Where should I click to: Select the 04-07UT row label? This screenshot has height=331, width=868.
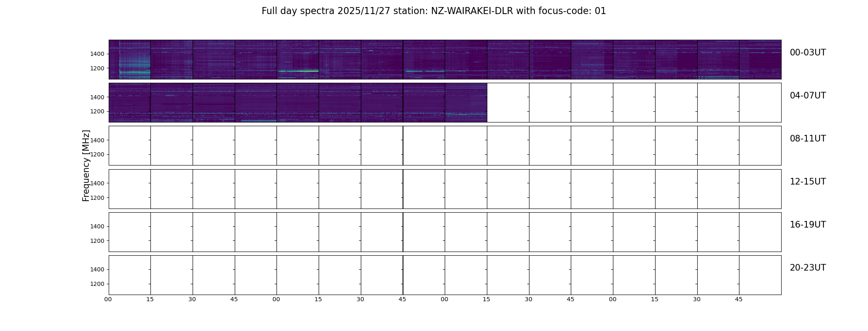click(808, 96)
